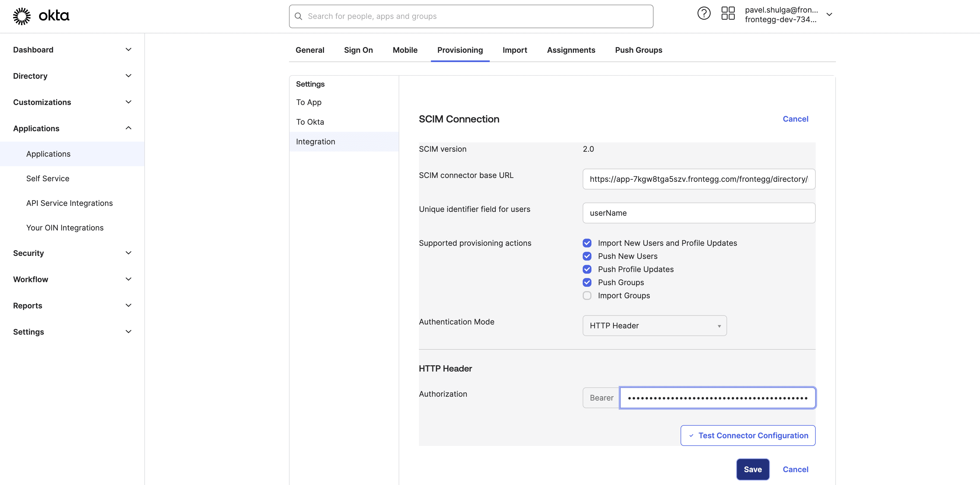Click the pavel.shulga account name
This screenshot has height=485, width=980.
(781, 10)
